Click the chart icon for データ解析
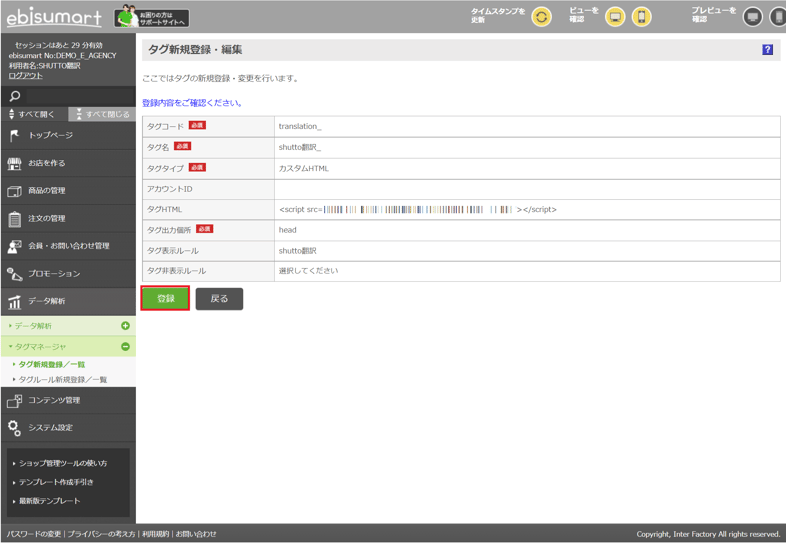The width and height of the screenshot is (786, 544). 15,301
